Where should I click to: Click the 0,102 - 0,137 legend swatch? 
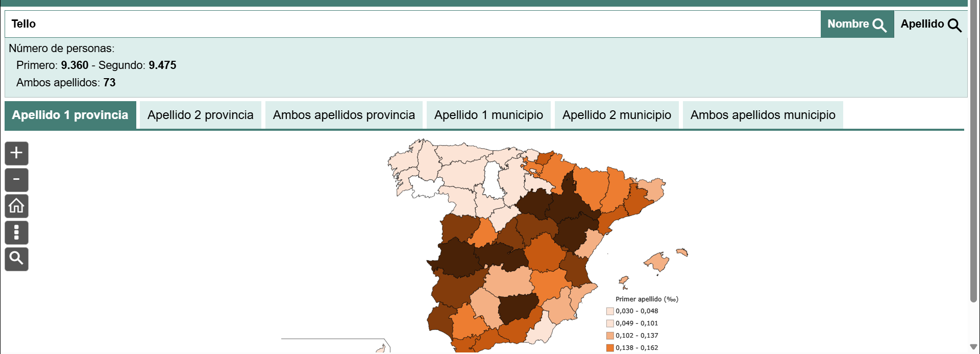click(610, 336)
